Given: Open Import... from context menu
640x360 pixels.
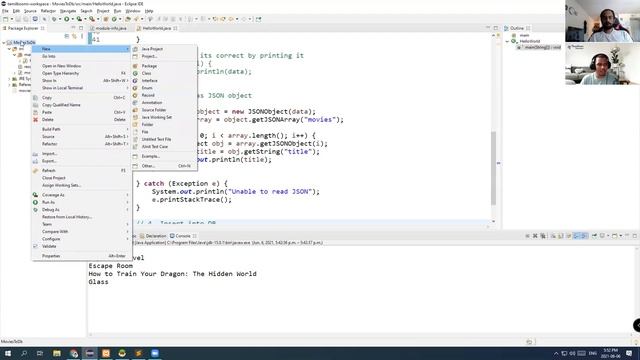Looking at the screenshot, I should [82, 154].
